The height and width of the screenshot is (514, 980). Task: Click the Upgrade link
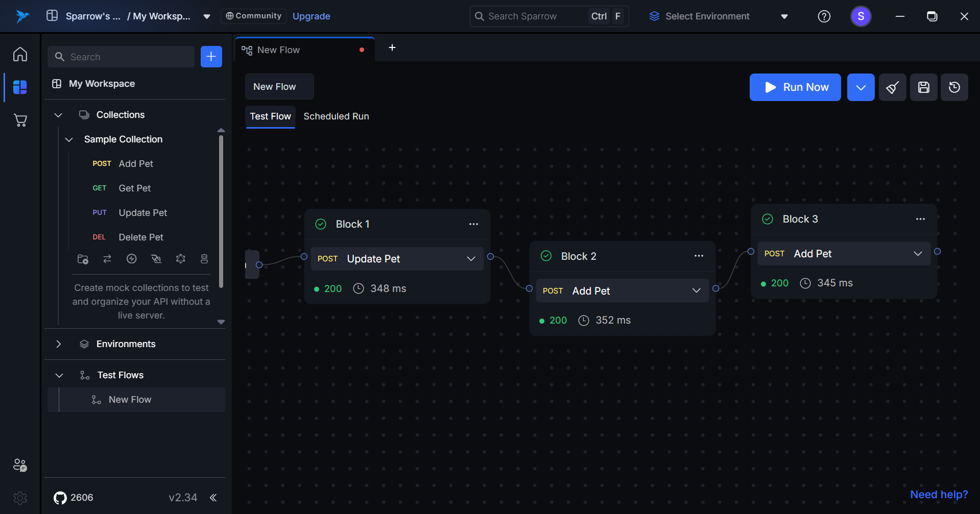(311, 16)
